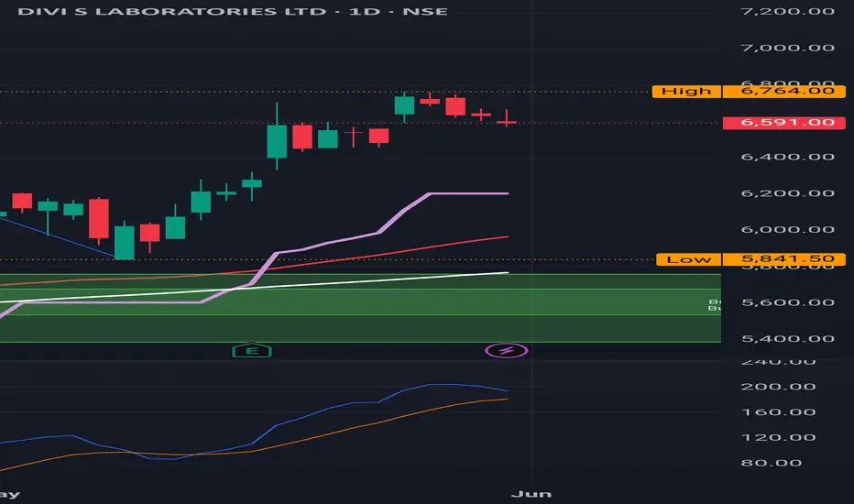The height and width of the screenshot is (504, 854).
Task: Click the 6,000.00 price axis label
Action: coord(787,229)
